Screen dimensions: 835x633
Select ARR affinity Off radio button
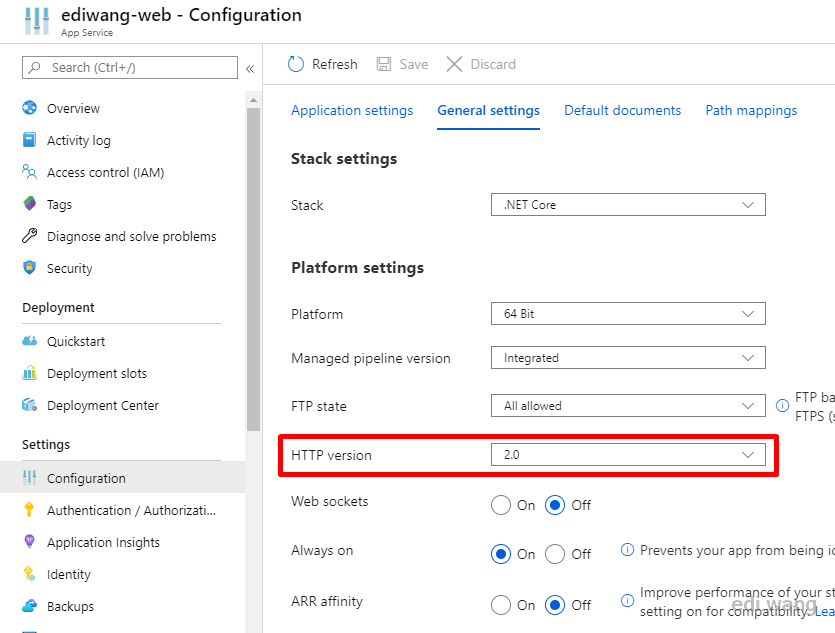[555, 605]
